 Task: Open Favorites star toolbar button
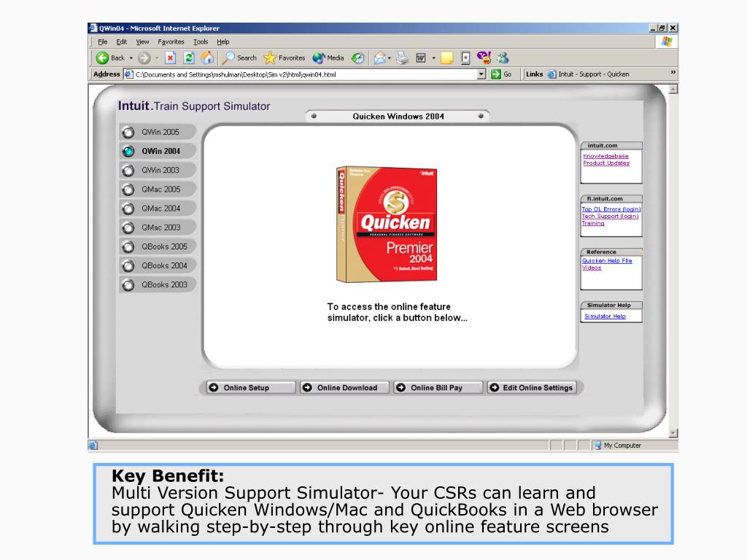click(285, 58)
